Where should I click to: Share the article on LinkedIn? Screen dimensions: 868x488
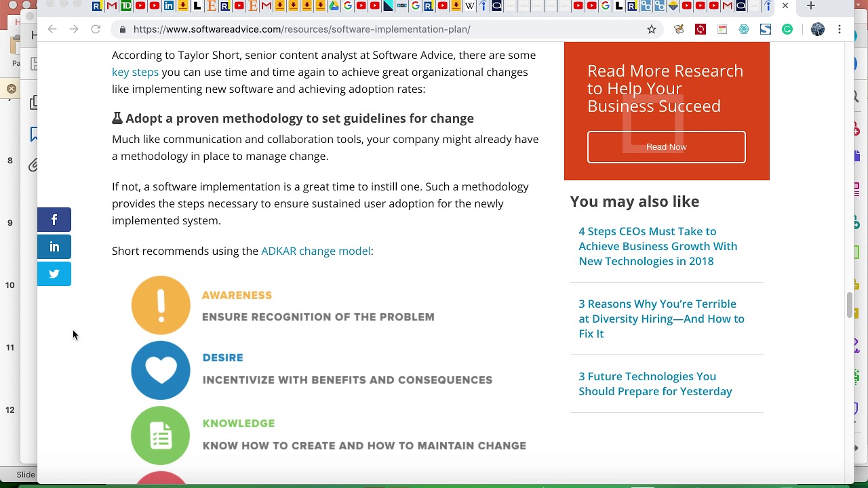click(54, 247)
